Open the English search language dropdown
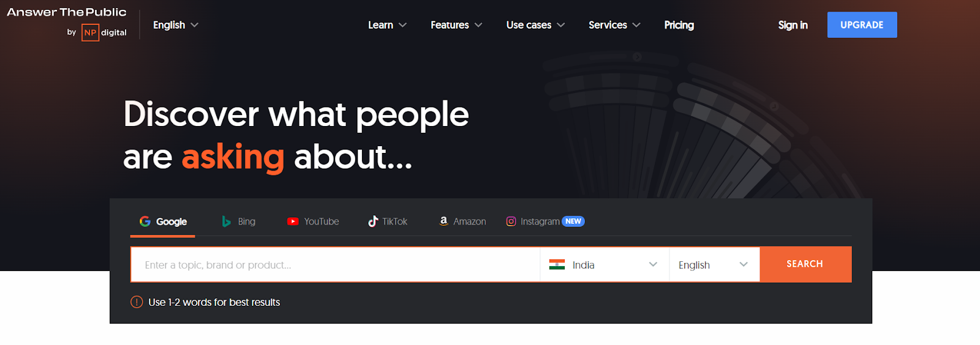The height and width of the screenshot is (345, 980). click(715, 265)
